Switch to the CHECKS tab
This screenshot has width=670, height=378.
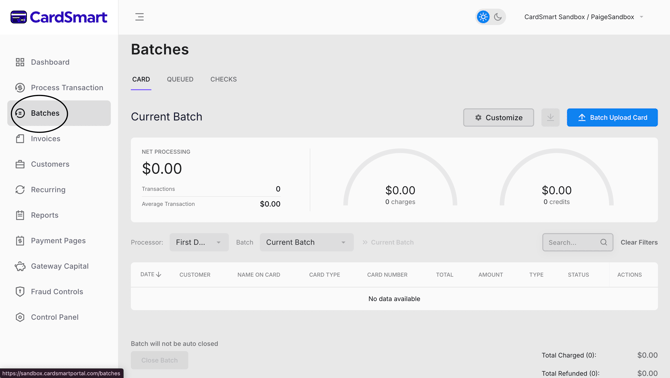(223, 79)
